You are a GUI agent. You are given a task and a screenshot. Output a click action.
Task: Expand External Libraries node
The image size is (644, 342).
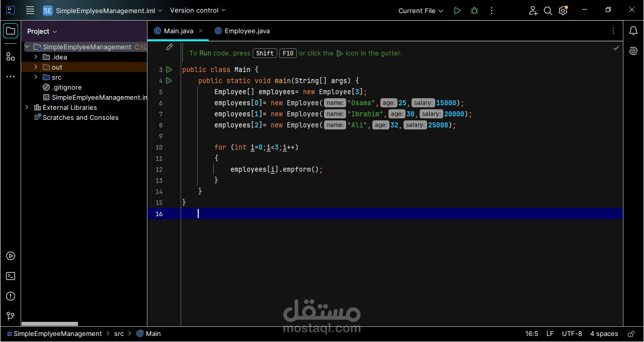27,107
